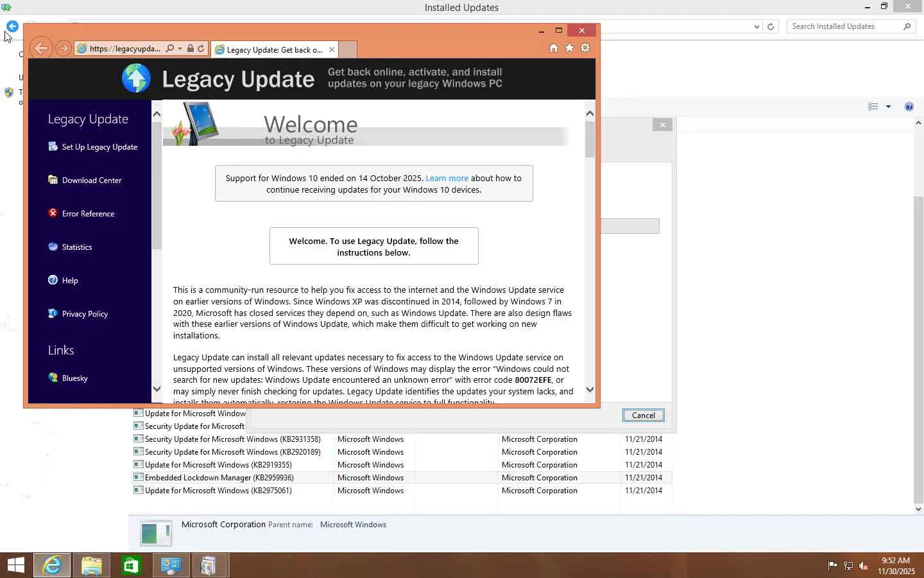Click the update thumbnail in the details pane
This screenshot has width=924, height=578.
[156, 532]
